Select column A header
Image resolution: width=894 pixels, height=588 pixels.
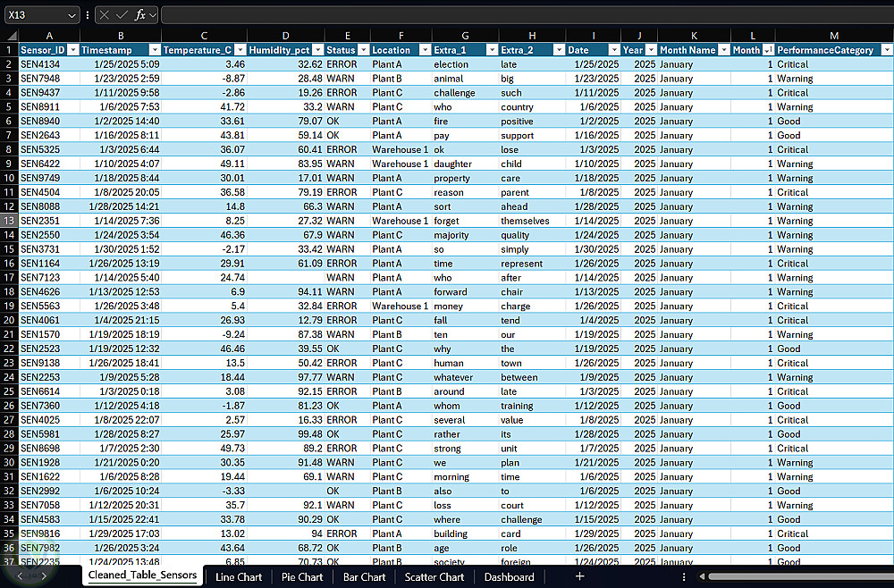click(49, 36)
